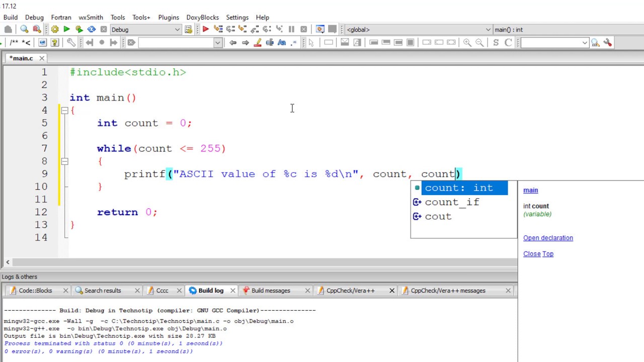Screen dimensions: 644x362
Task: Collapse the while loop fold marker
Action: tap(64, 161)
